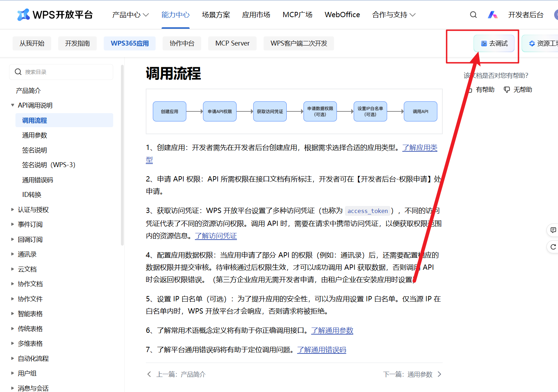Collapse the API调用说明 tree section
558x392 pixels.
pyautogui.click(x=13, y=105)
